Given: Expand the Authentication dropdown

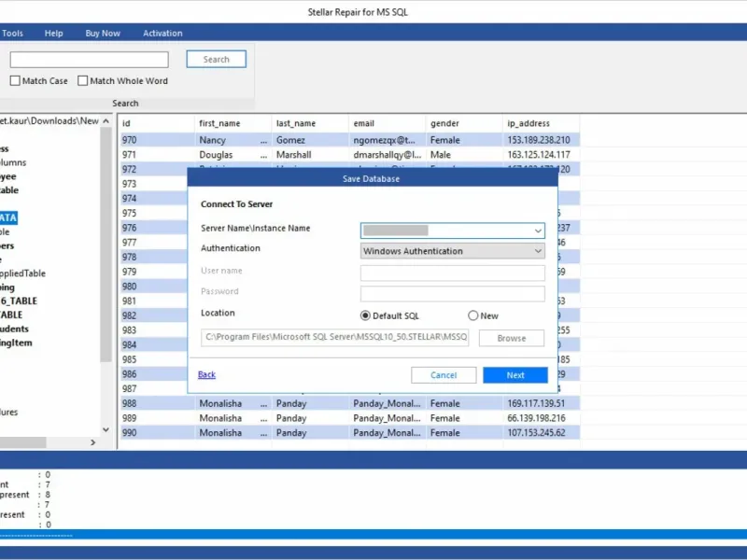Looking at the screenshot, I should [x=538, y=251].
